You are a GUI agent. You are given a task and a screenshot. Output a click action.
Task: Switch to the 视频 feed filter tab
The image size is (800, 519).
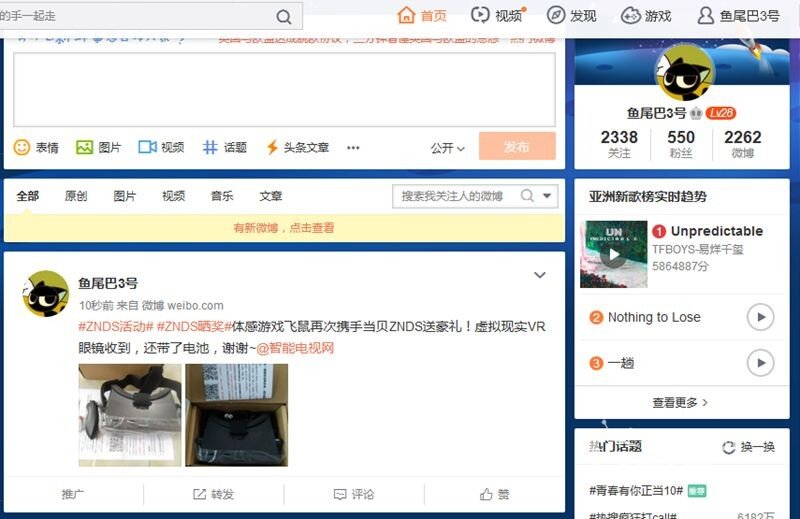coord(173,196)
